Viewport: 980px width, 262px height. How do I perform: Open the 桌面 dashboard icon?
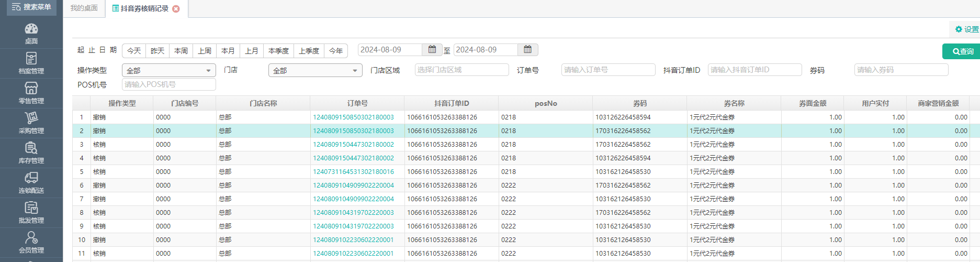(x=31, y=29)
